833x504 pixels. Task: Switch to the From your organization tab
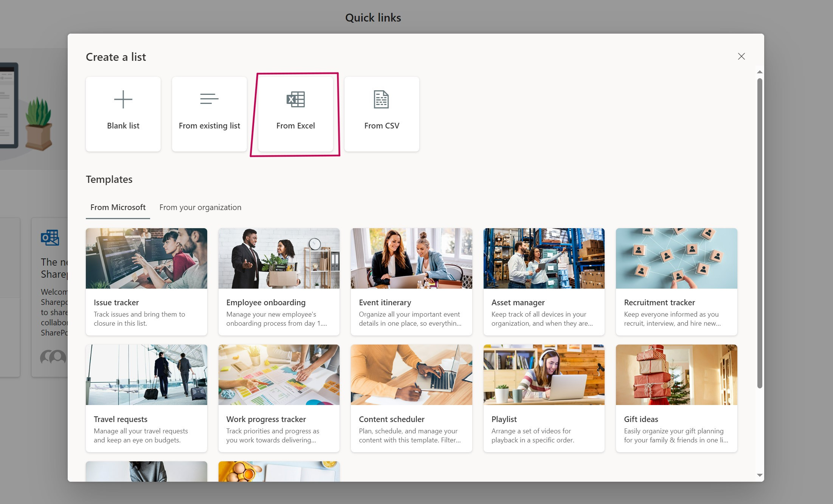click(x=200, y=207)
